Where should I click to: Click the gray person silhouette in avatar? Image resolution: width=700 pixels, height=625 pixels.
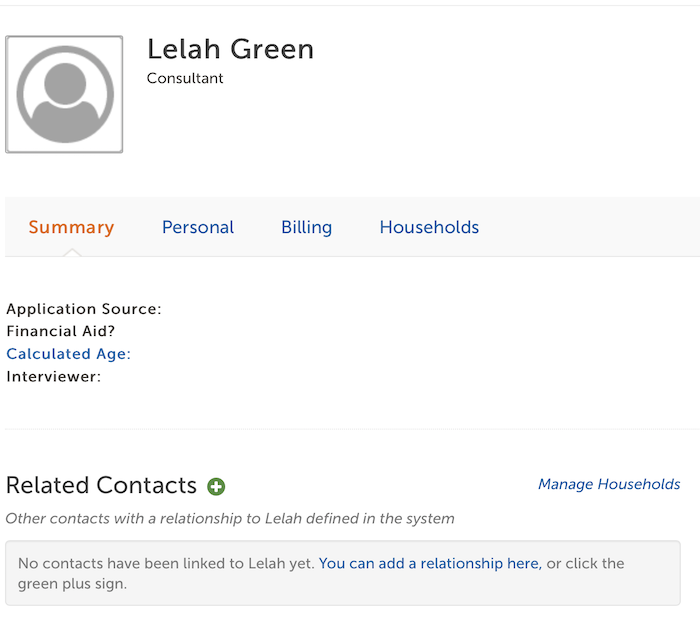click(x=65, y=94)
